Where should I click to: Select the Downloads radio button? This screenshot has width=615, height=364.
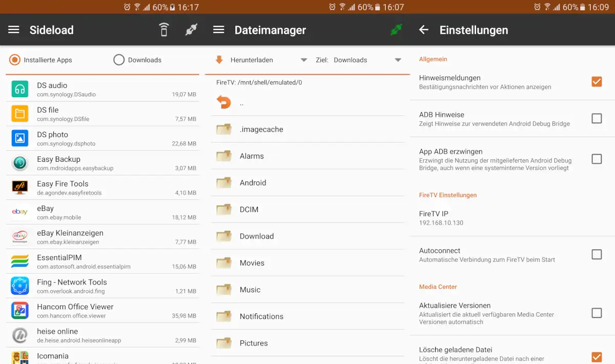pos(119,60)
